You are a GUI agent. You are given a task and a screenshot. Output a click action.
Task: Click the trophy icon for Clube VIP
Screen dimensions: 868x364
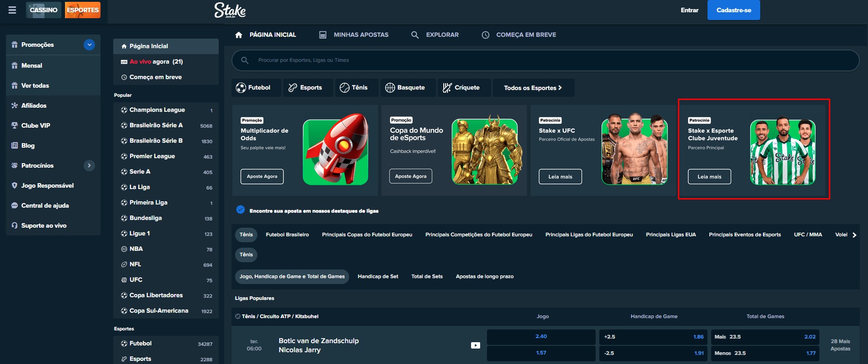pyautogui.click(x=15, y=125)
